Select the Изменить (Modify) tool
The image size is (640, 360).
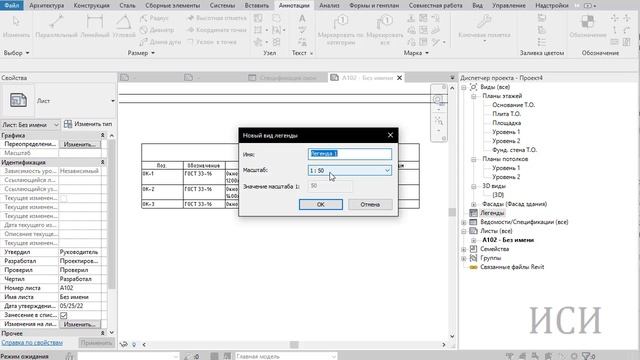[16, 27]
